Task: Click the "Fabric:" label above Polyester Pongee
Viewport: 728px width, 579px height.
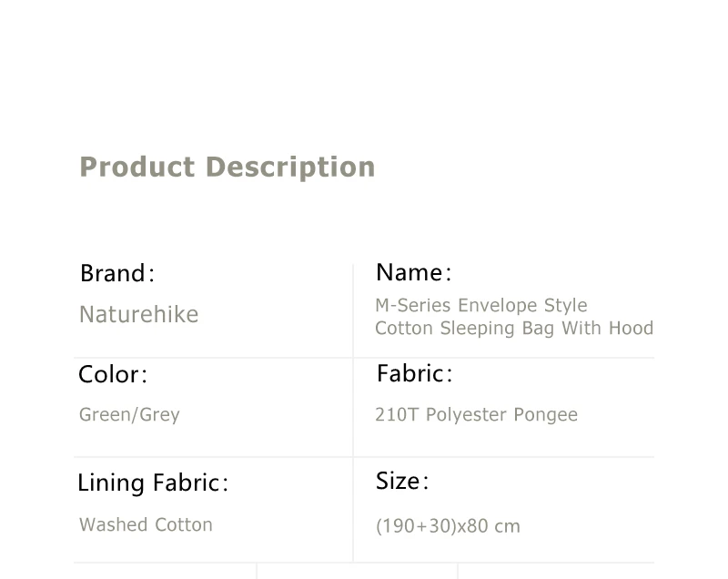Action: 414,373
